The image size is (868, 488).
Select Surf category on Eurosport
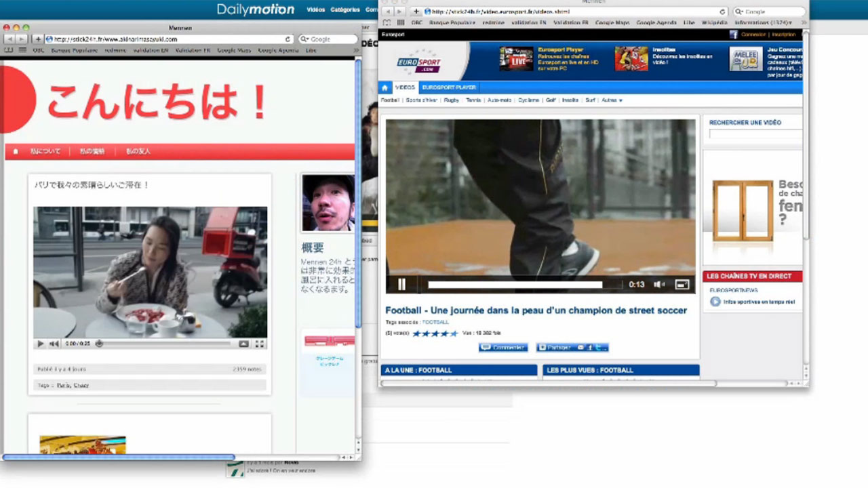pos(590,100)
